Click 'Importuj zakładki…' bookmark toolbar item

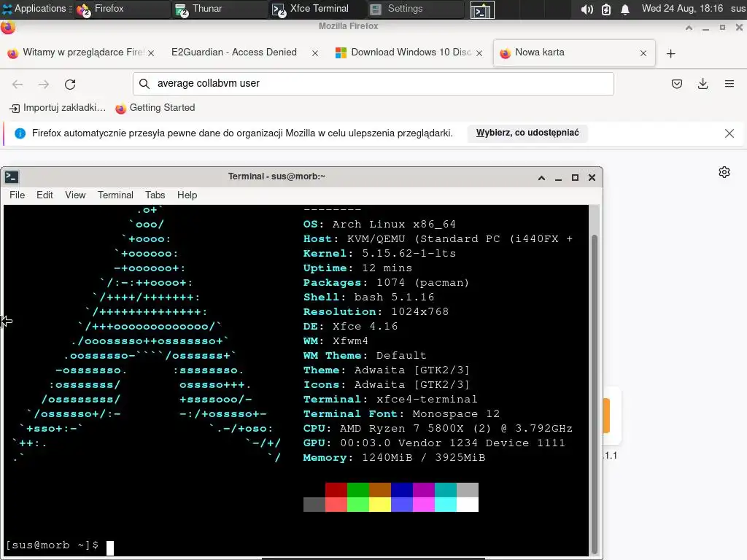point(58,108)
